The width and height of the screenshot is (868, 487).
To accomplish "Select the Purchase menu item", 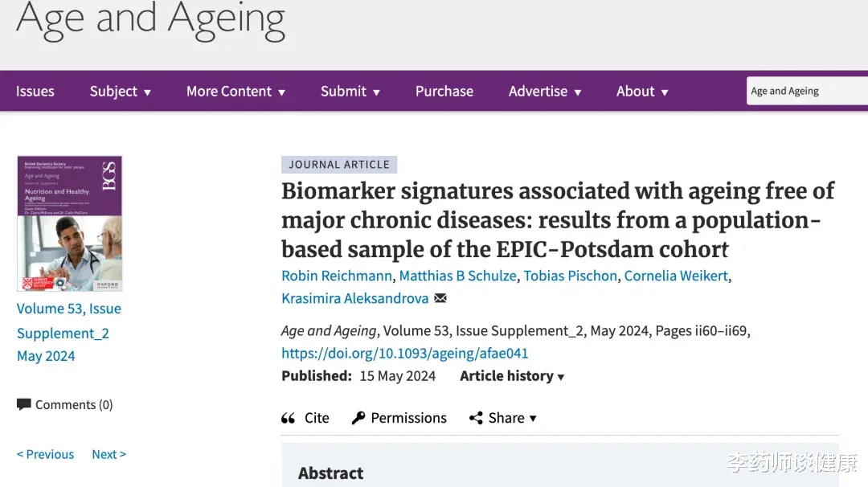I will point(444,92).
